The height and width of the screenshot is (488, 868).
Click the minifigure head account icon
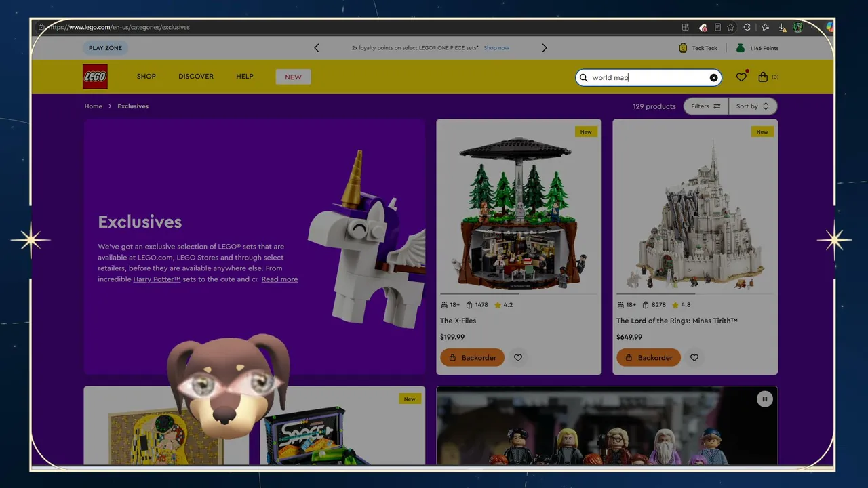pyautogui.click(x=683, y=48)
